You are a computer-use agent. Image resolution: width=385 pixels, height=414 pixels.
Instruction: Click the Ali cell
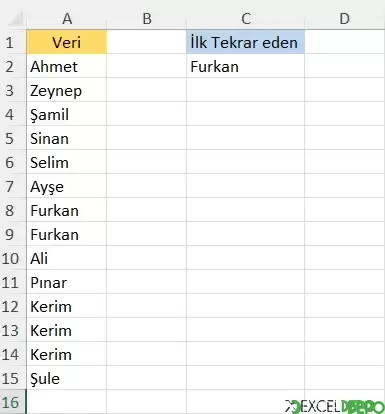[x=67, y=258]
